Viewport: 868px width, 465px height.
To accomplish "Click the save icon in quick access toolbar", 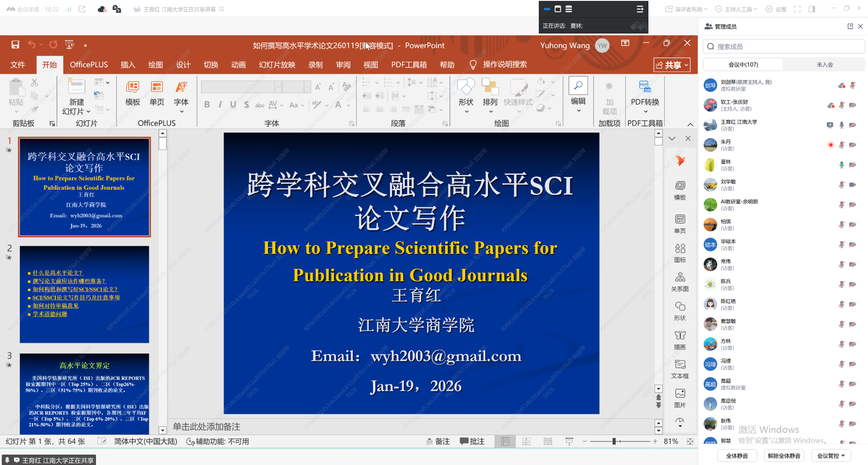I will tap(15, 44).
